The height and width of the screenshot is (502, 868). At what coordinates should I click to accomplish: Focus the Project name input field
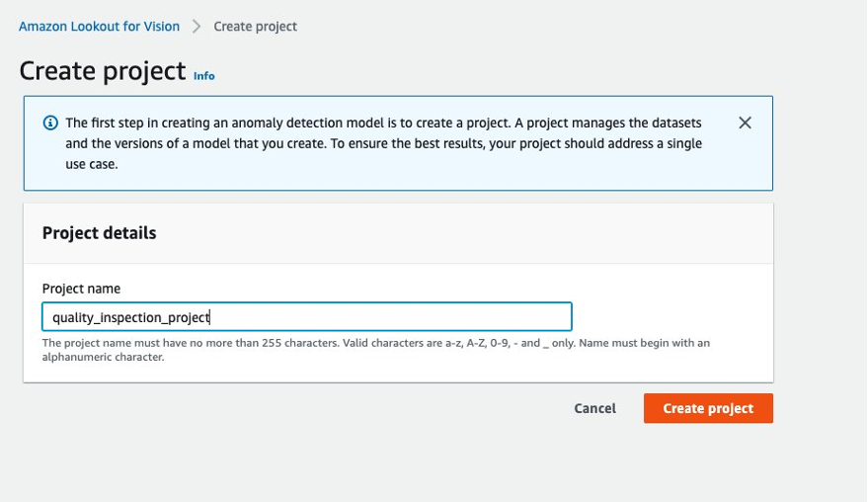point(306,317)
